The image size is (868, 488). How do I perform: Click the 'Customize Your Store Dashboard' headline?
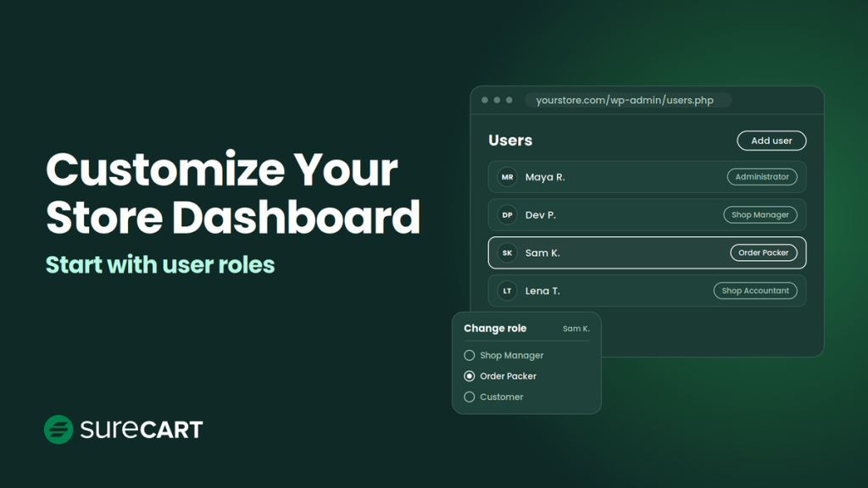tap(233, 192)
